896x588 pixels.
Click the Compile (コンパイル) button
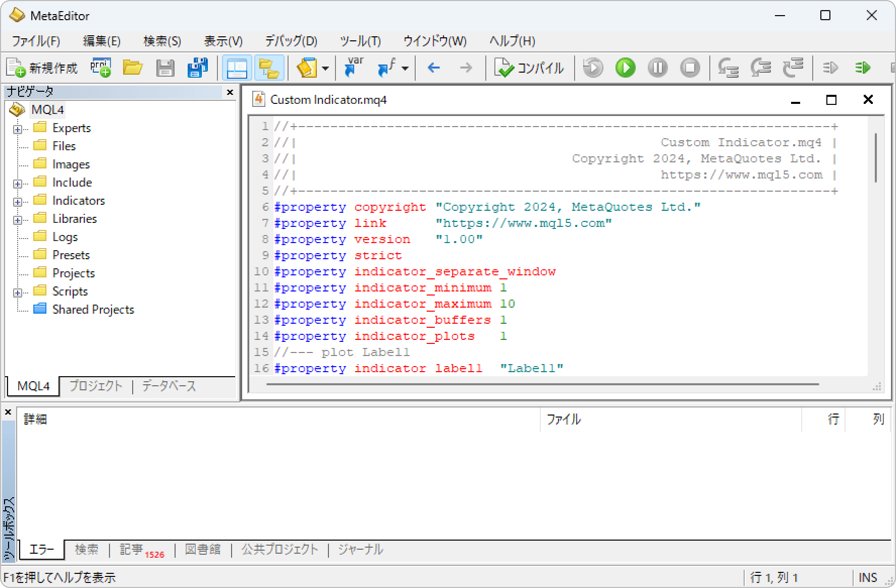[x=529, y=68]
